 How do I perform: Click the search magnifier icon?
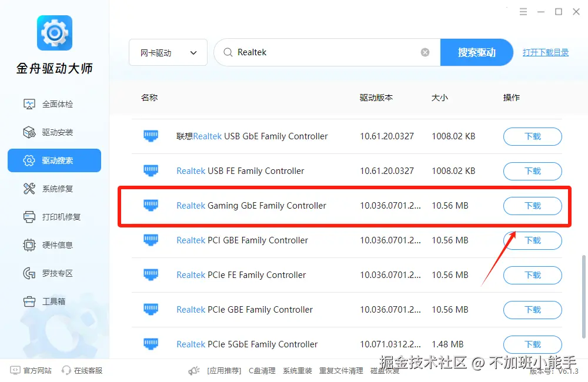[228, 52]
